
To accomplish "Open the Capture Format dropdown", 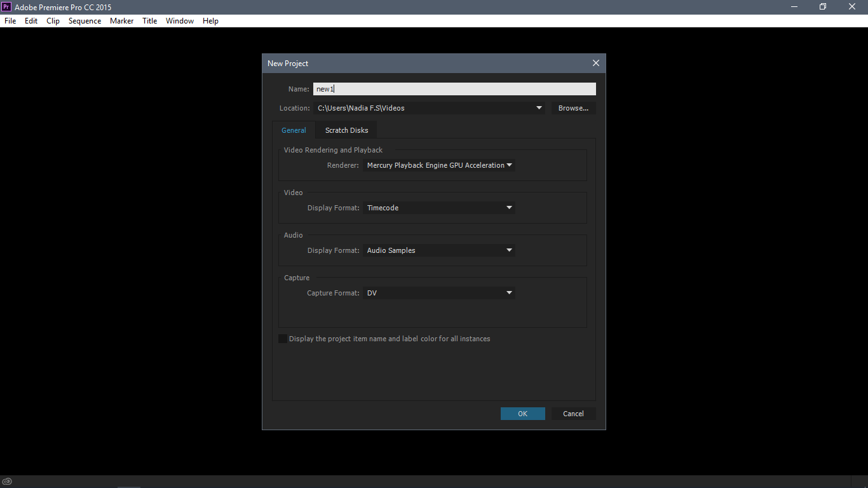I will click(439, 293).
